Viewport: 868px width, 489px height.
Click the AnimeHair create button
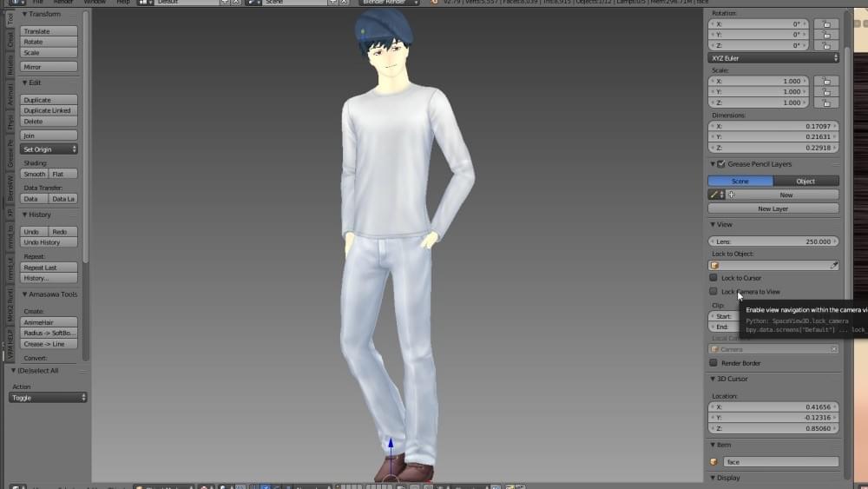(x=49, y=321)
